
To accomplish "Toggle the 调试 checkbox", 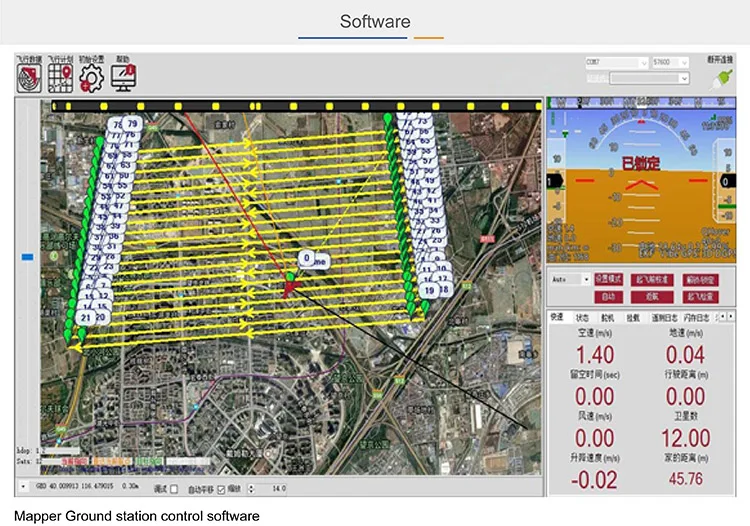I will tap(174, 489).
